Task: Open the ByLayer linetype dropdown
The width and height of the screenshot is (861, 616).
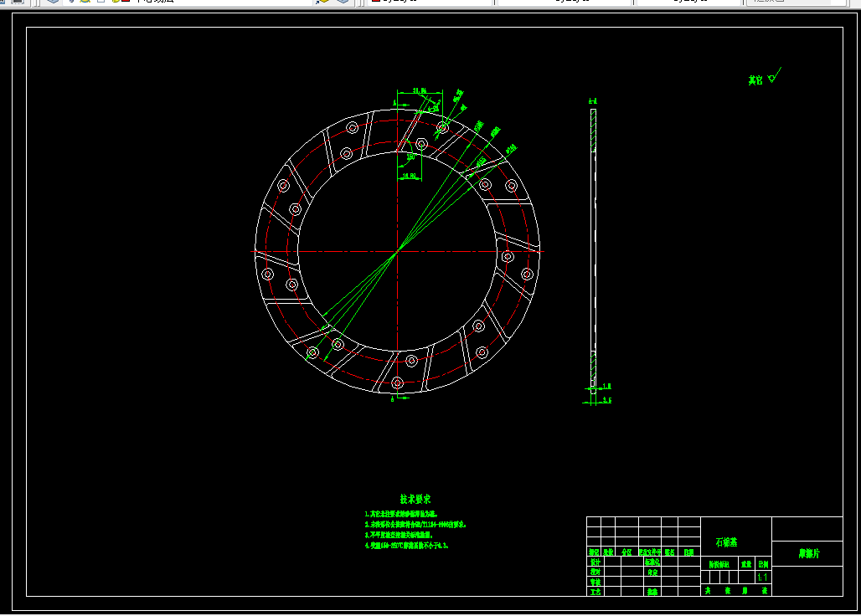Action: tap(565, 2)
